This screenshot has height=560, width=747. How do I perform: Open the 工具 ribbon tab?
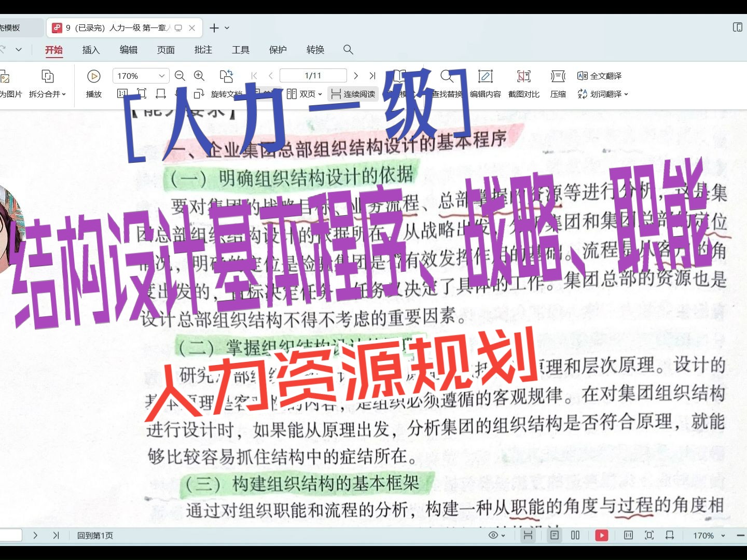pos(240,50)
